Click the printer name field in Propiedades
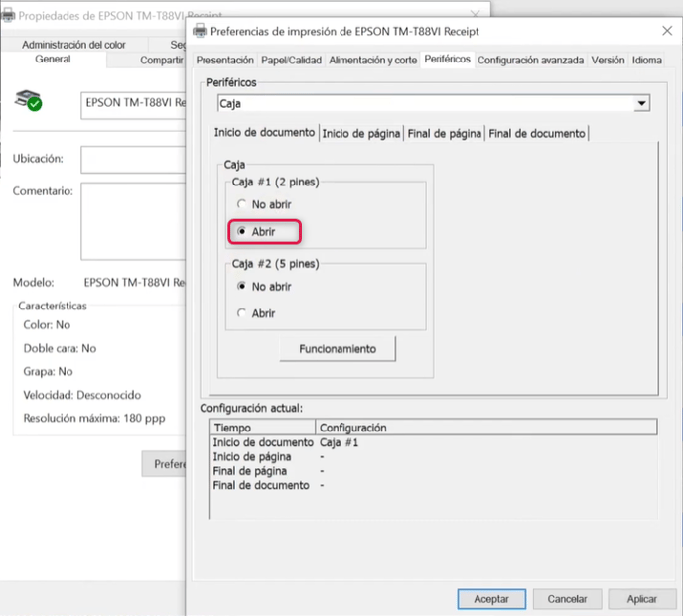 click(133, 105)
